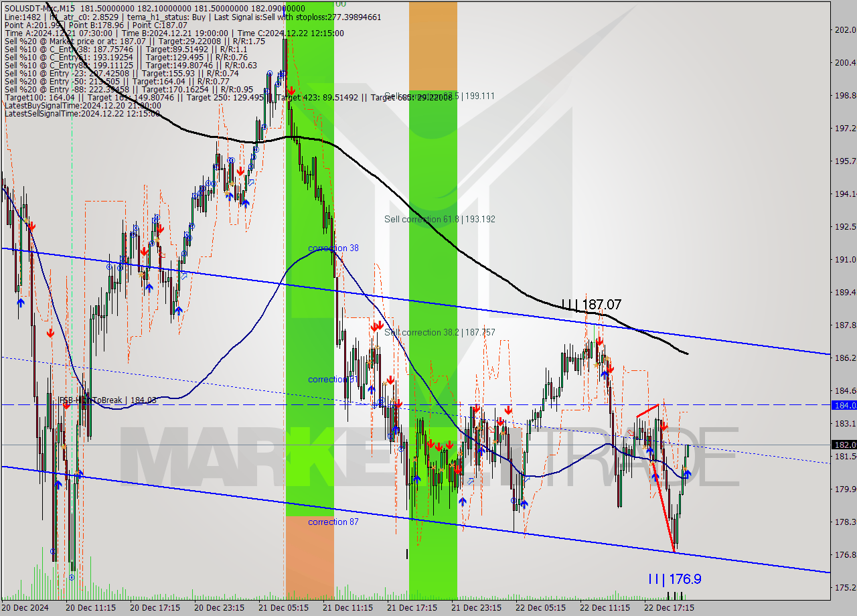The image size is (857, 616).
Task: Click '20 Dec 23:15' on the time axis
Action: tap(219, 608)
